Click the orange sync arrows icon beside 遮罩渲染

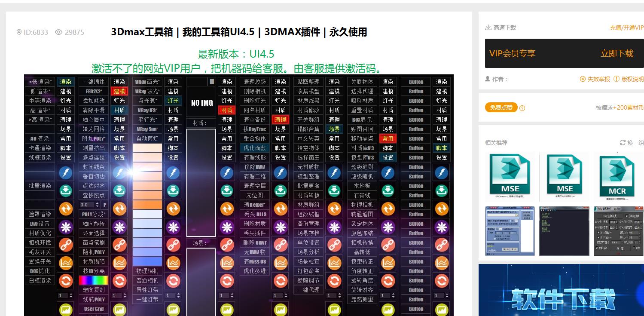click(x=66, y=208)
